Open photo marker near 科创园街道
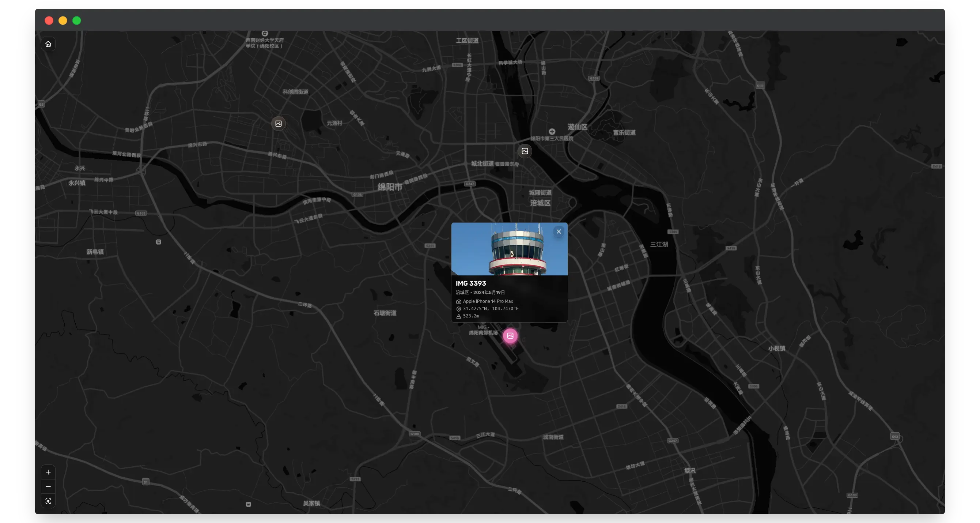 pos(279,124)
